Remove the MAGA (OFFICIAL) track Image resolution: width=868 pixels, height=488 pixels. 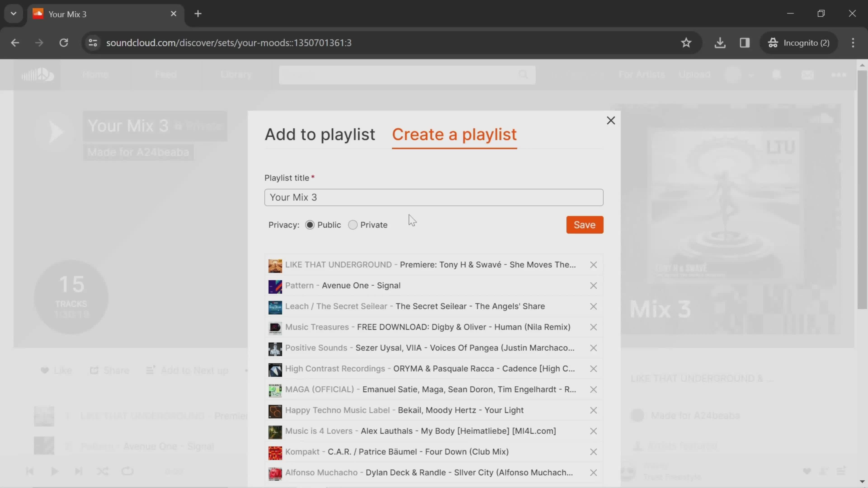(593, 389)
